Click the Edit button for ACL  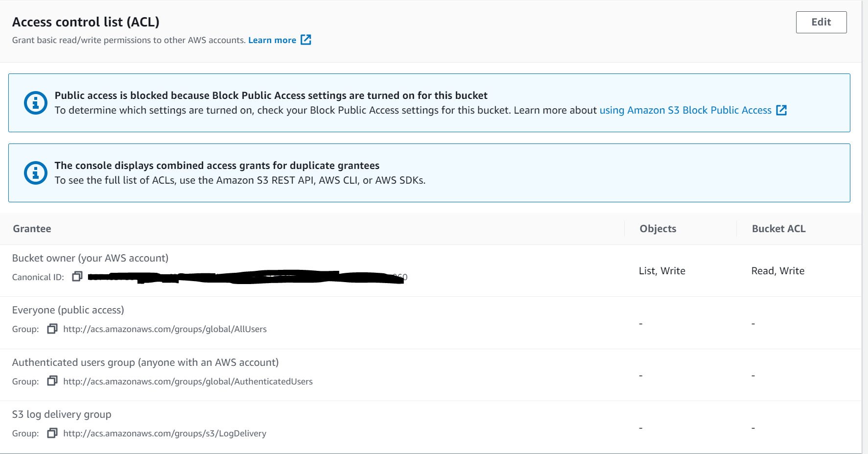(821, 22)
